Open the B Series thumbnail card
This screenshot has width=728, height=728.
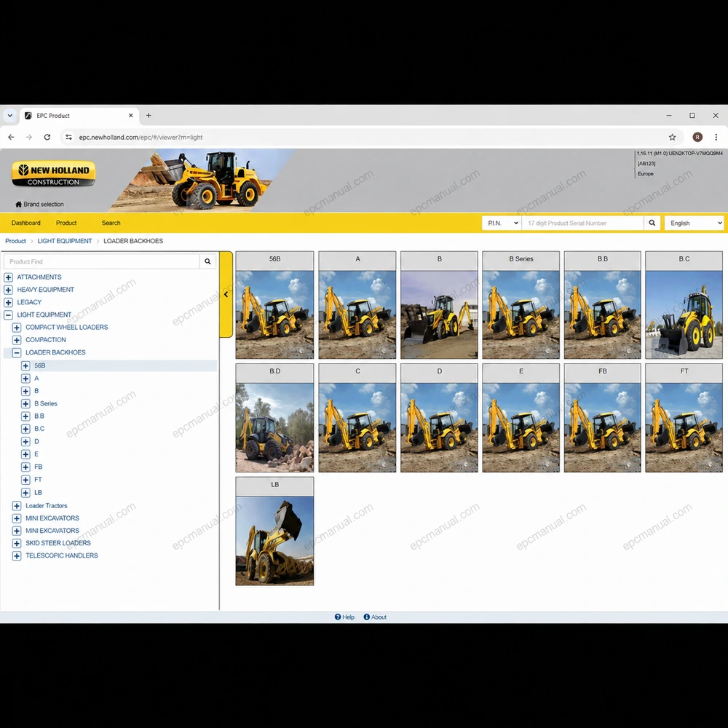pos(521,305)
